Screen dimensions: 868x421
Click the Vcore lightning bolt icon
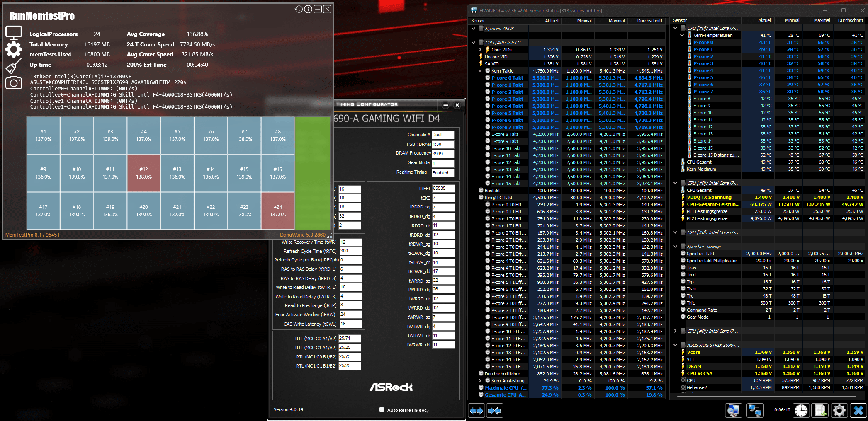(x=683, y=352)
